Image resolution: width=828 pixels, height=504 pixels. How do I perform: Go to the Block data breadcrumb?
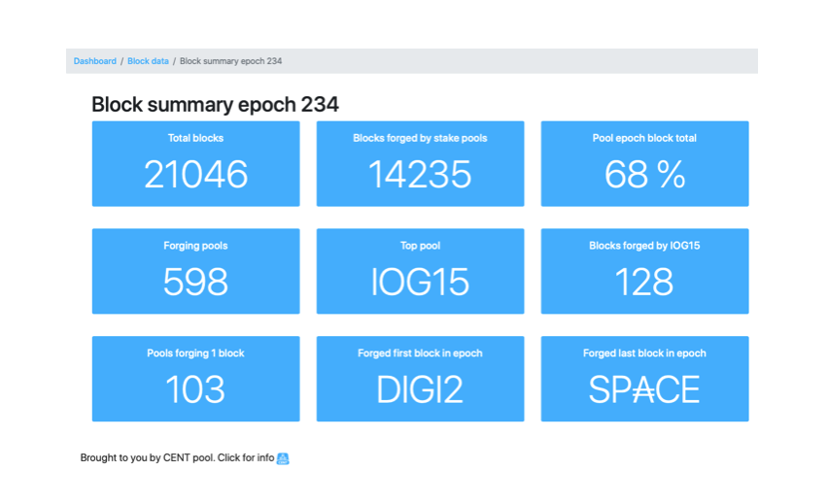(x=148, y=61)
